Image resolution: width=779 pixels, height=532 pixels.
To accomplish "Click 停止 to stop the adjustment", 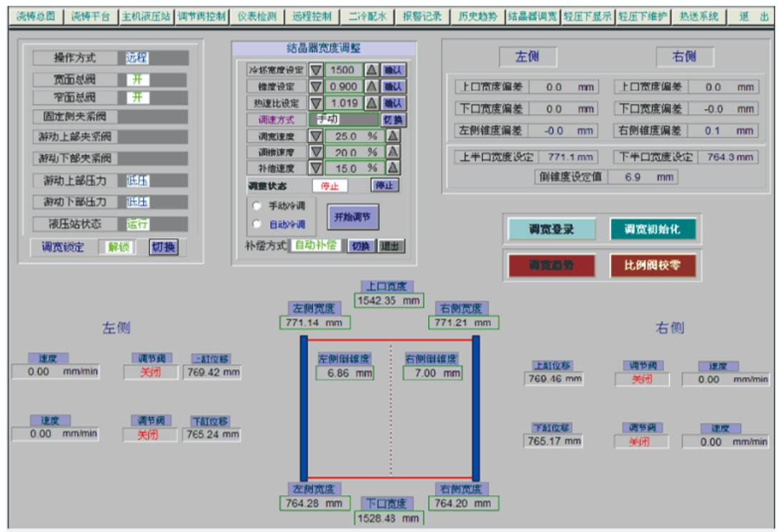I will (x=386, y=185).
